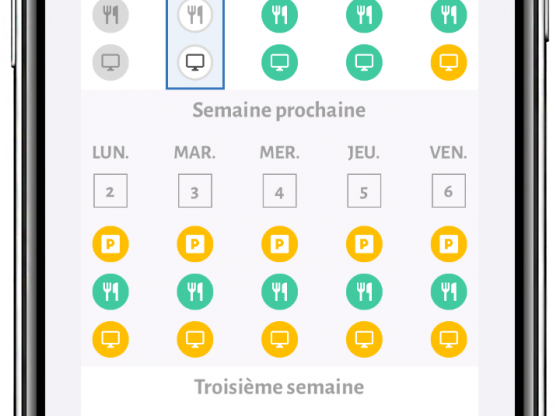This screenshot has height=416, width=560.
Task: Select date box 2 under LUN.
Action: 110,191
